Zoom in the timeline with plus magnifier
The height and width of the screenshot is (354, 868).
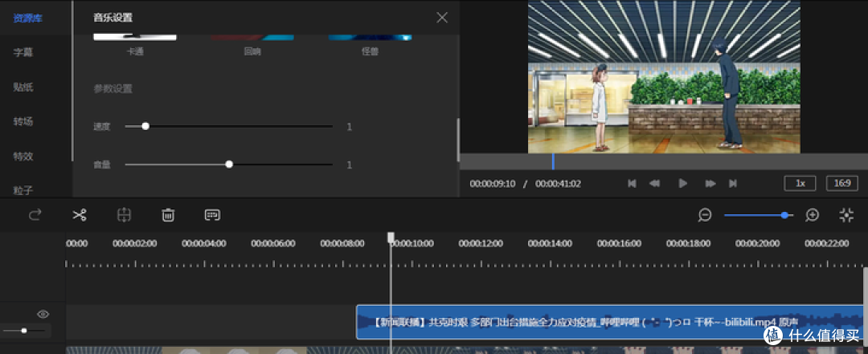[812, 215]
